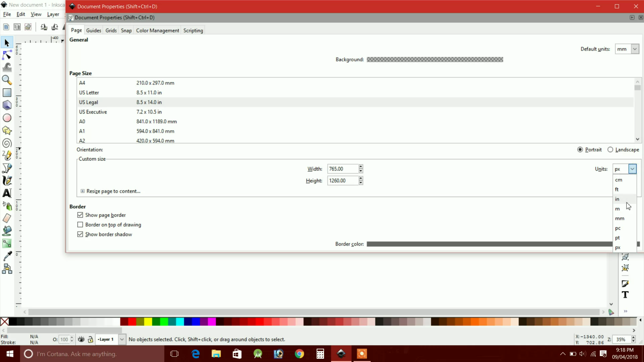Select the Spiral tool
Image resolution: width=644 pixels, height=362 pixels.
pos(7,143)
